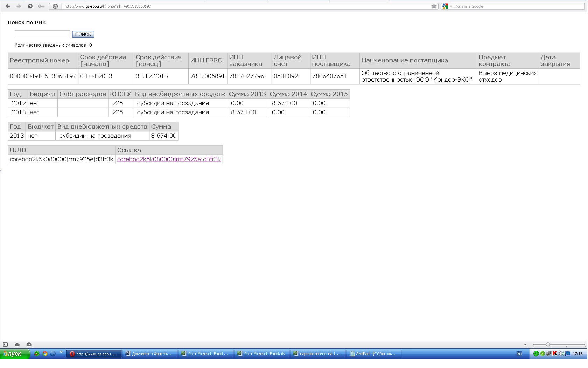Go forward with the browser forward arrow

pos(19,6)
